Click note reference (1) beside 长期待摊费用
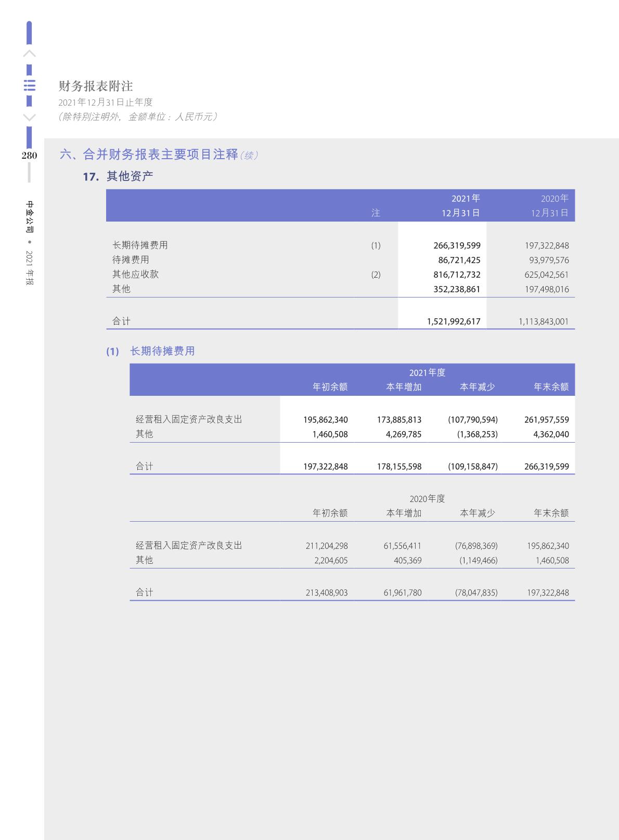The height and width of the screenshot is (840, 619). click(x=376, y=245)
